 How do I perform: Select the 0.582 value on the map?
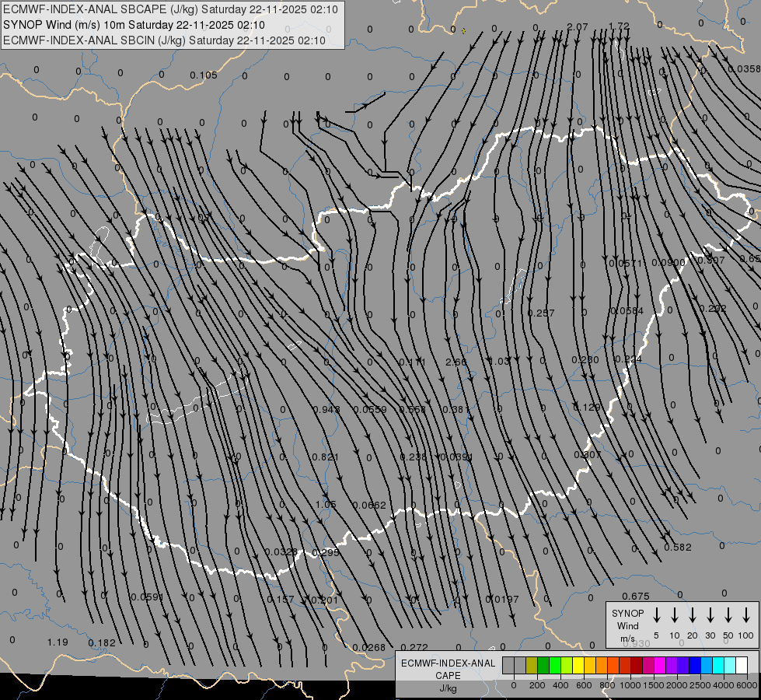678,547
